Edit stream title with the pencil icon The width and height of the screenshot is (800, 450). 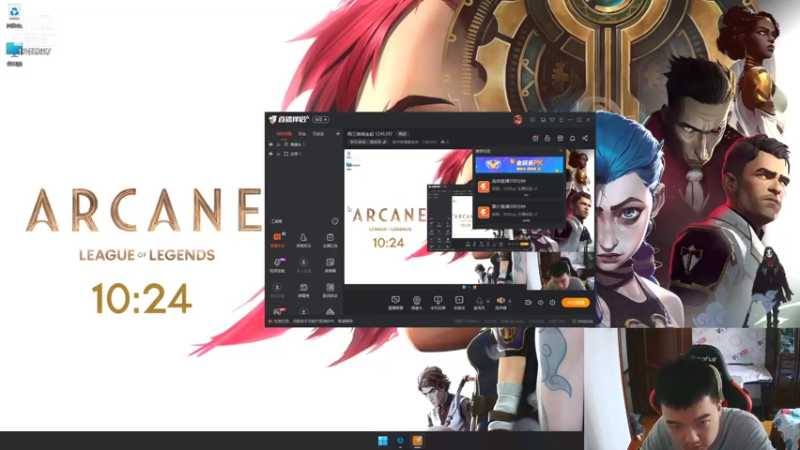[x=385, y=142]
